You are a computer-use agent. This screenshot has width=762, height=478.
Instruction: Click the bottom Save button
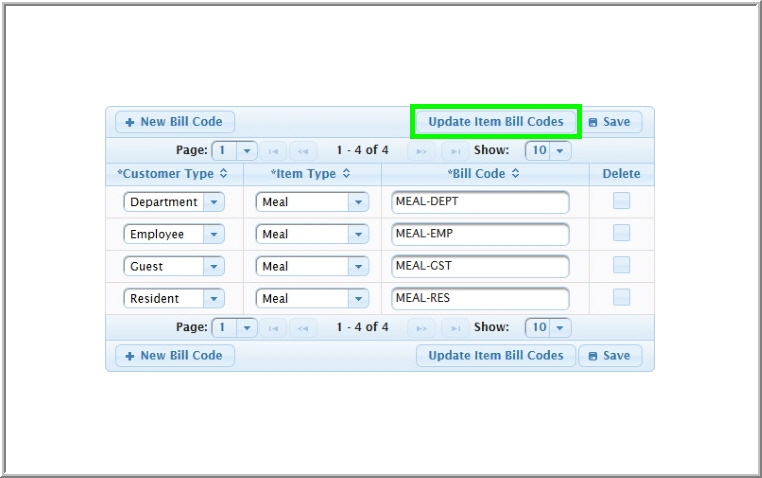pyautogui.click(x=610, y=356)
